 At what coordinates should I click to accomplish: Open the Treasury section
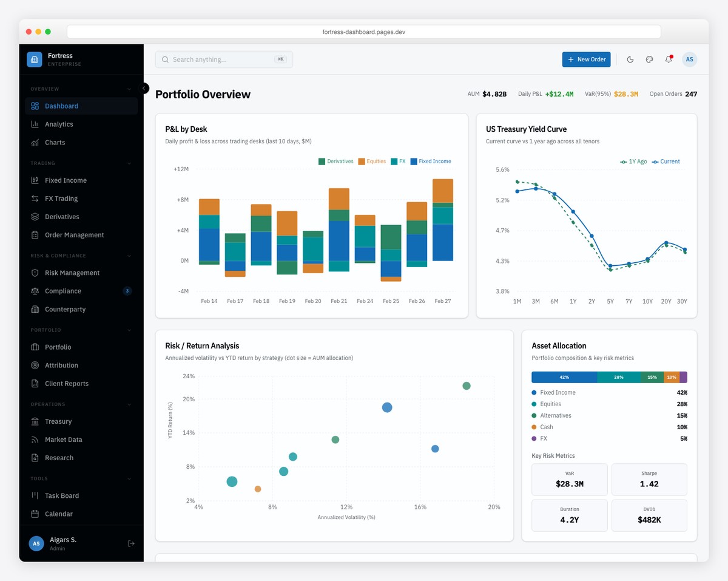tap(58, 421)
